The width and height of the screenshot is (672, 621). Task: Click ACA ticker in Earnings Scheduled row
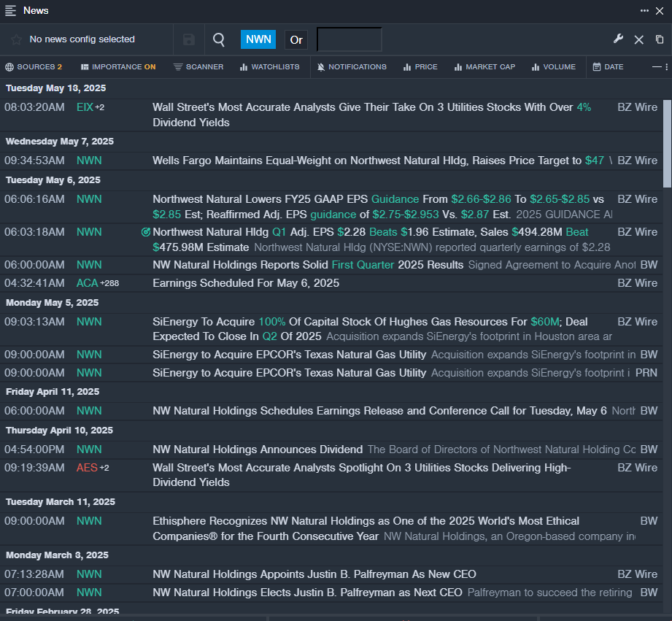click(88, 283)
